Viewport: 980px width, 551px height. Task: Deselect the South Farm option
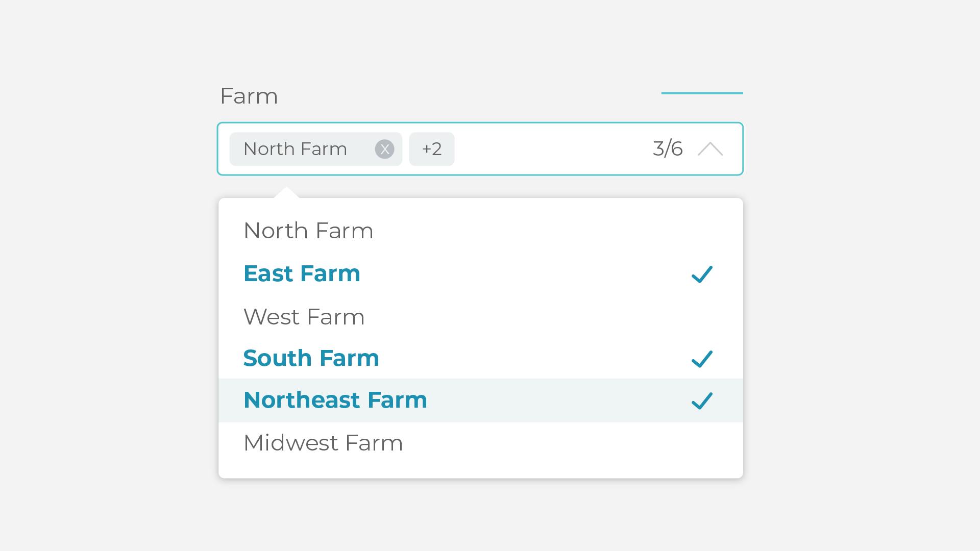click(311, 358)
